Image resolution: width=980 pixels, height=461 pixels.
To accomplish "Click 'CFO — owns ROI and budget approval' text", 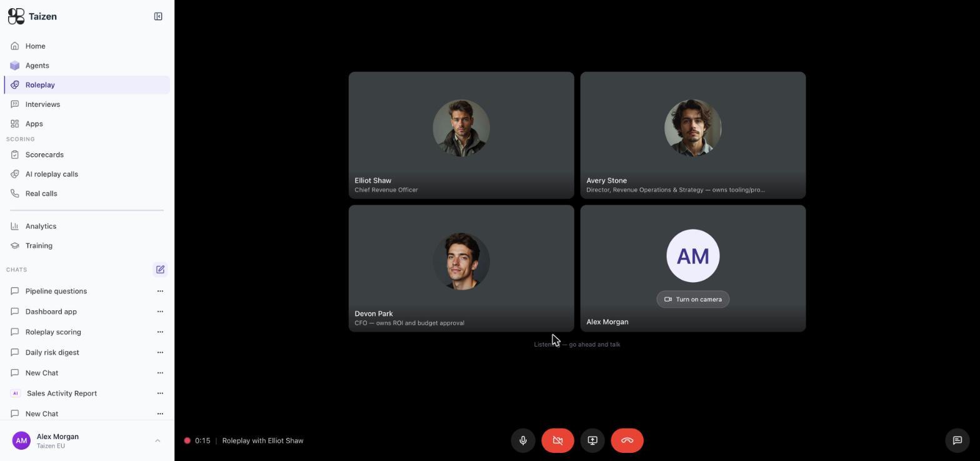I will click(x=409, y=323).
